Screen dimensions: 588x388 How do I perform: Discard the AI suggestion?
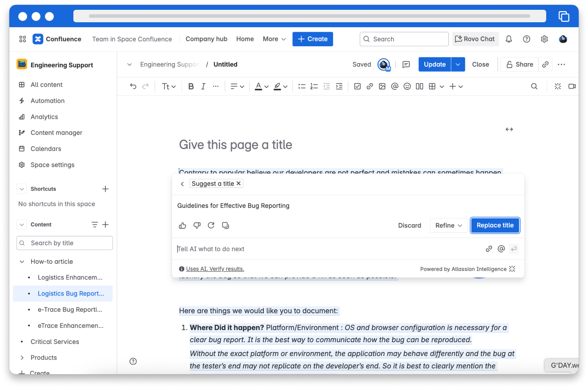pyautogui.click(x=410, y=226)
